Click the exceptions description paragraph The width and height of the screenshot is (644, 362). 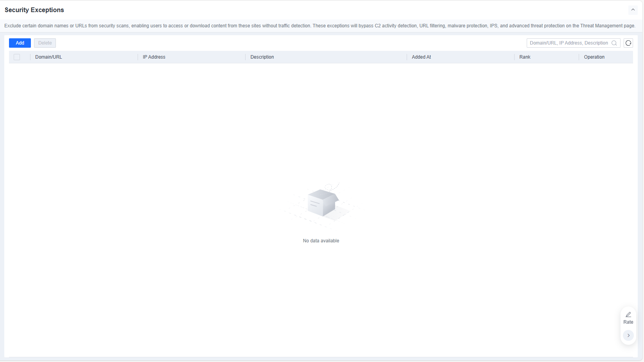click(320, 26)
